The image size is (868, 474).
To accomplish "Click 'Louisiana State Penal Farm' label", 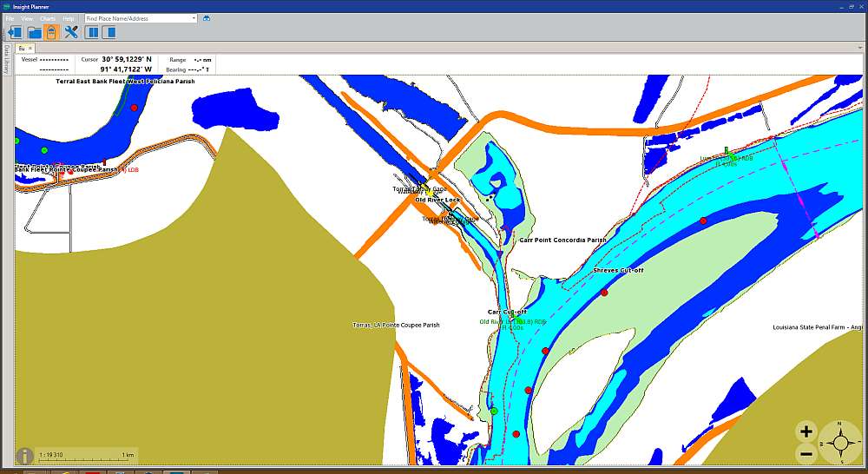I will point(817,327).
